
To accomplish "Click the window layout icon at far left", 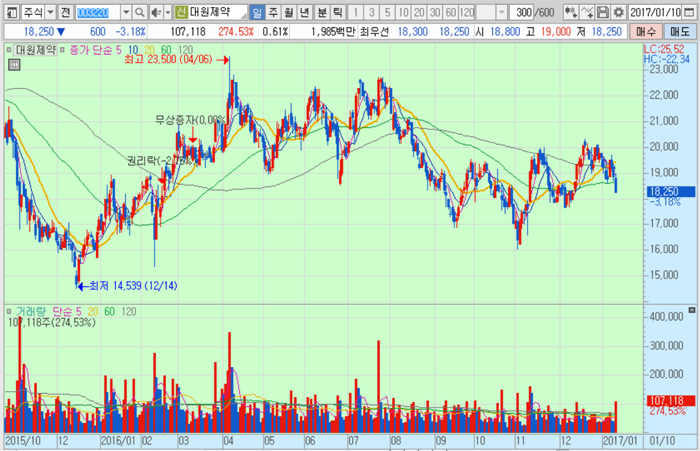I will pyautogui.click(x=9, y=12).
